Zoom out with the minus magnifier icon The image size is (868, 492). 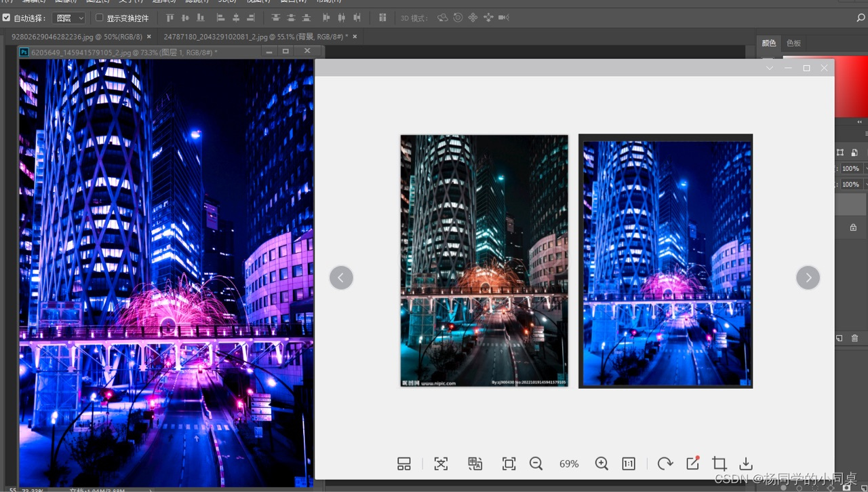(536, 463)
